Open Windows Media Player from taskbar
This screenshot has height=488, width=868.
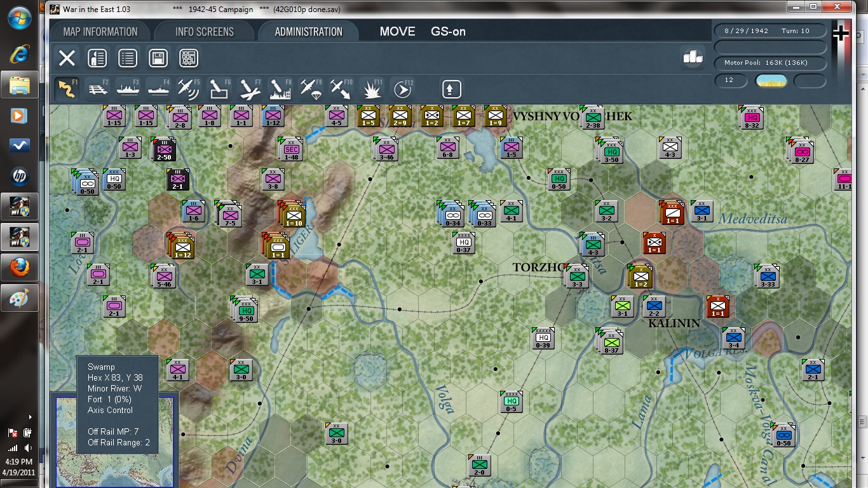click(20, 115)
